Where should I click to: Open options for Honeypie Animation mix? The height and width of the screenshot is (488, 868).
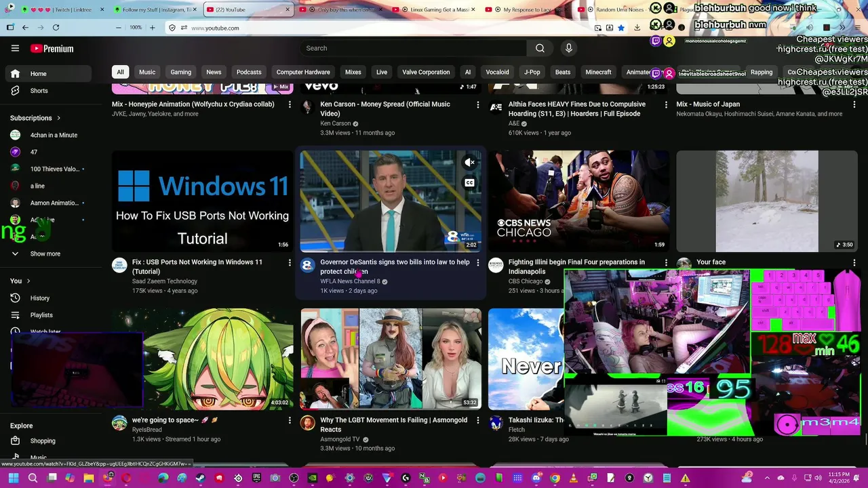pyautogui.click(x=290, y=104)
